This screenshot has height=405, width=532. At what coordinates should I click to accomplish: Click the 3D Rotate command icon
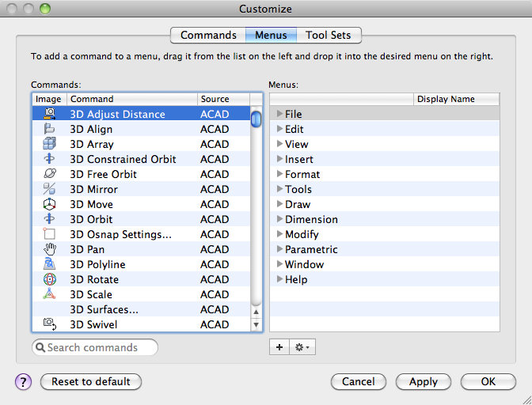coord(50,279)
